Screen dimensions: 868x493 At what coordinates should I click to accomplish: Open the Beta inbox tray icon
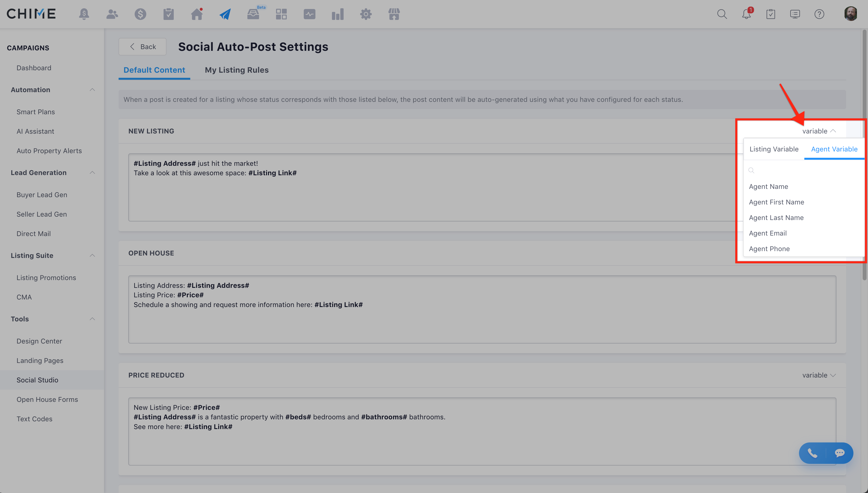point(253,14)
